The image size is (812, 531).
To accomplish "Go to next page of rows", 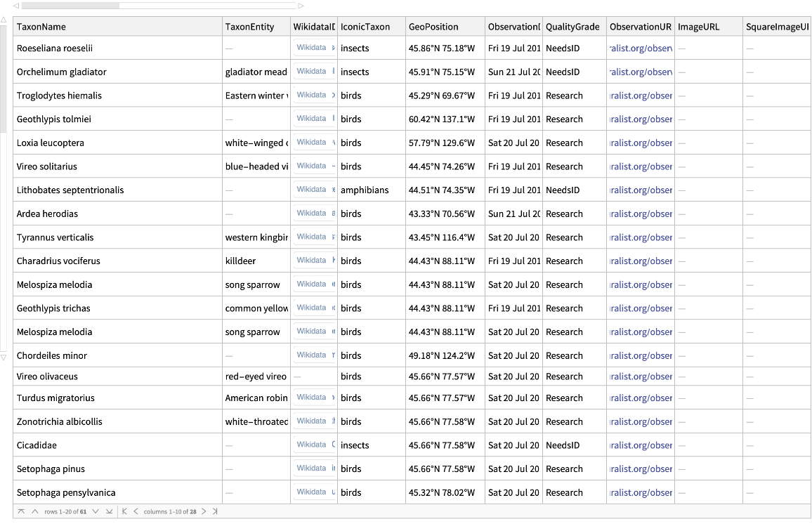I will coord(96,511).
